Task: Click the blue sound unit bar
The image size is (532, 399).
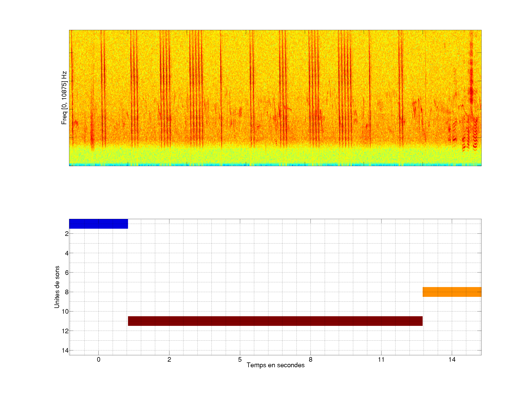Action: [98, 224]
